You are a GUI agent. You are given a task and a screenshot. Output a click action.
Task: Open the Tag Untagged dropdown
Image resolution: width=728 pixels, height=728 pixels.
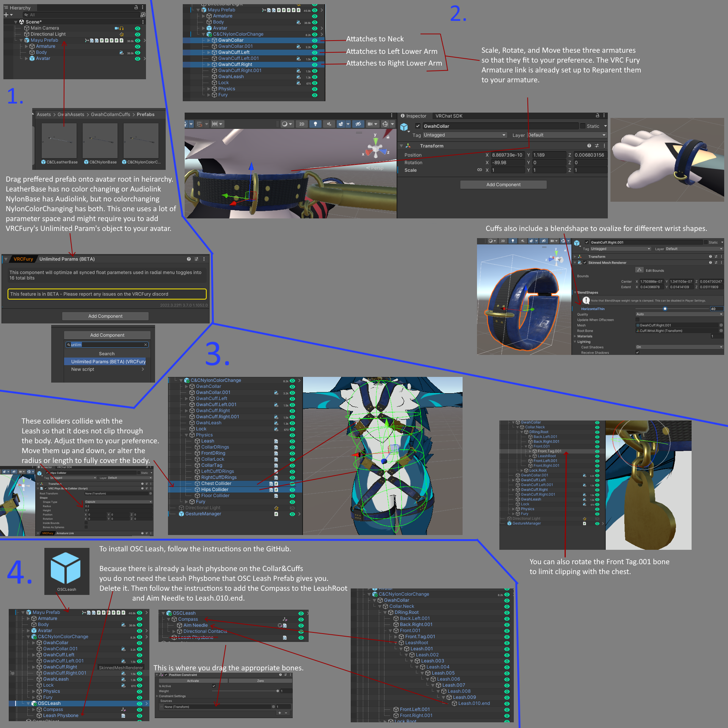coord(465,135)
